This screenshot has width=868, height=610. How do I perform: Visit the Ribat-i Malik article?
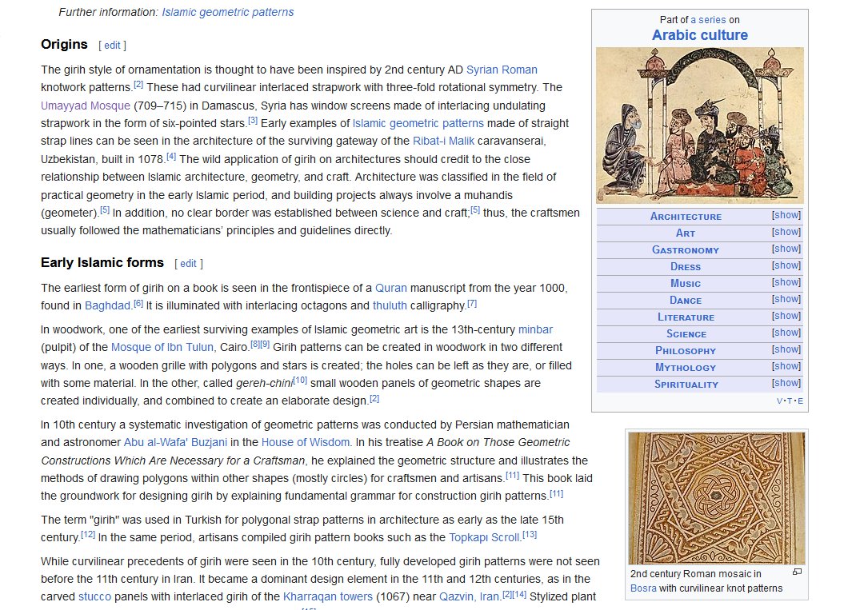click(x=443, y=141)
